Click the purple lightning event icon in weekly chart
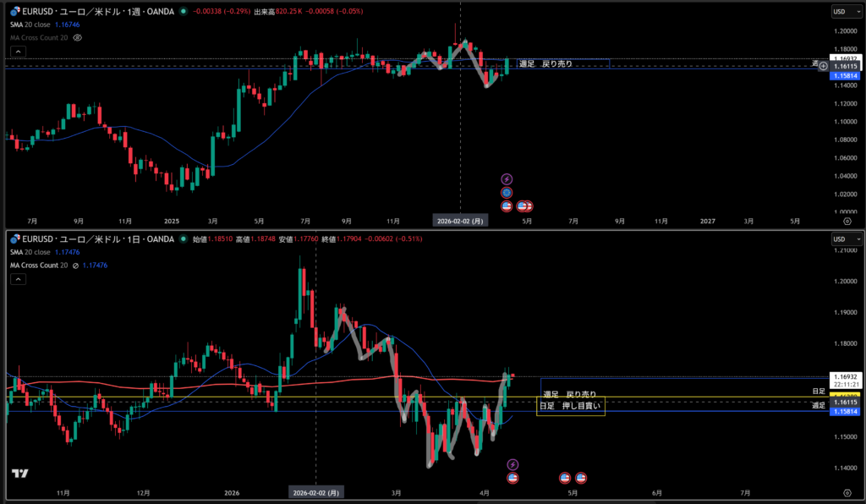The image size is (866, 504). point(507,178)
